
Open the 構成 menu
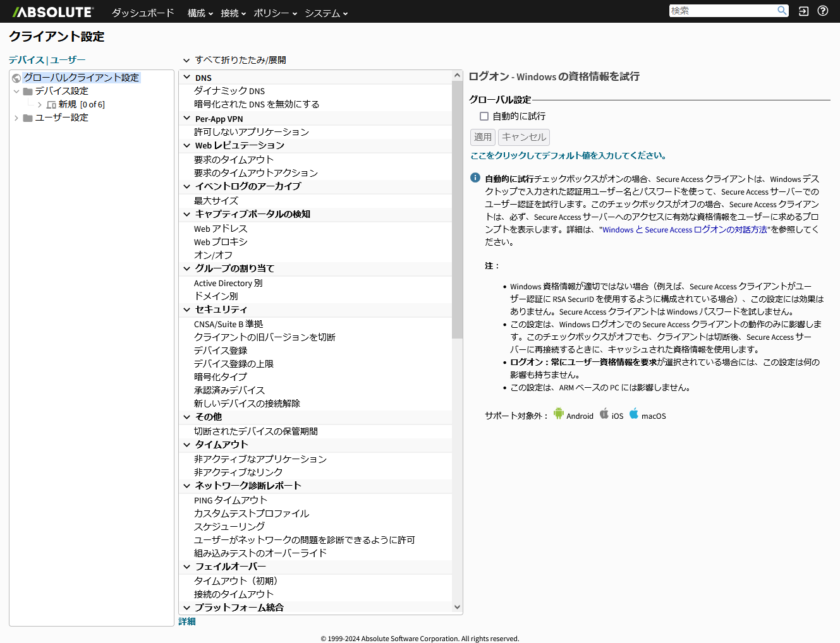click(200, 13)
